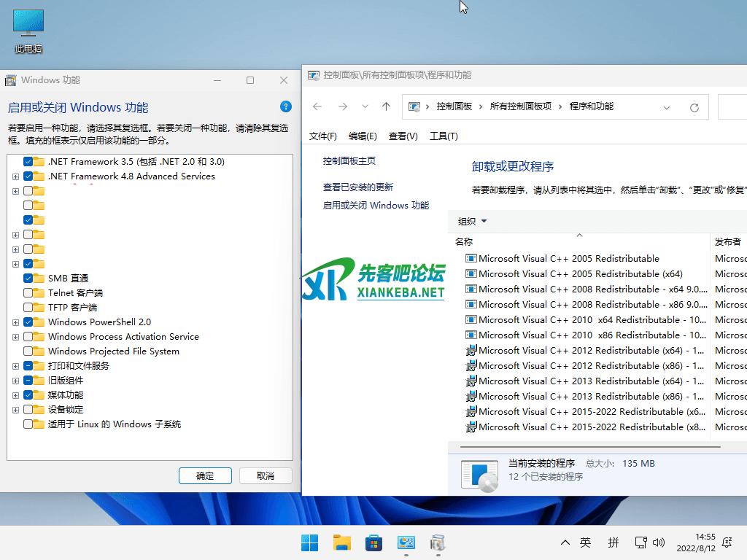This screenshot has width=747, height=560.
Task: Click the help icon in Windows Features
Action: click(286, 106)
